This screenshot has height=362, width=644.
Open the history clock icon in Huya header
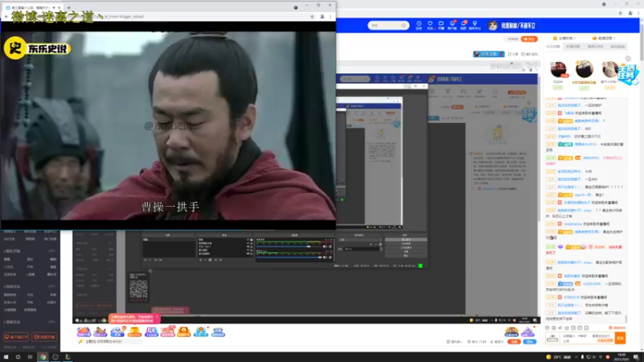tap(419, 25)
